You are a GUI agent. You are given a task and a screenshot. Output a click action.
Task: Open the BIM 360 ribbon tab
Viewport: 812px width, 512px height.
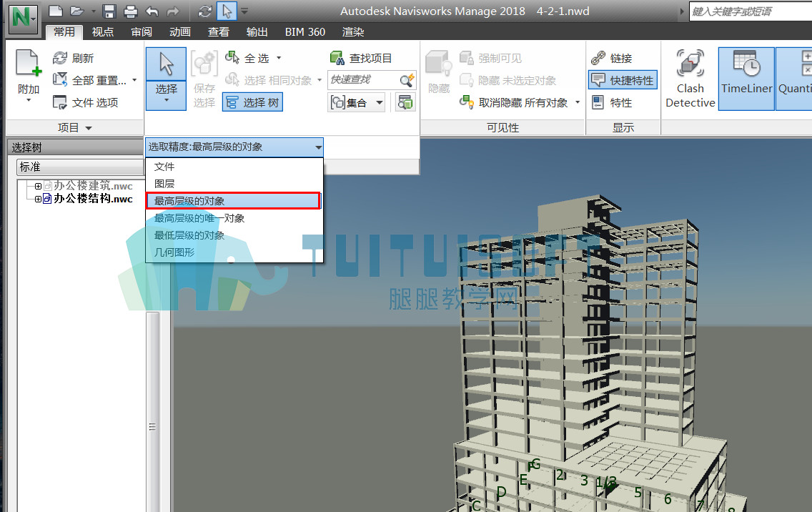click(305, 32)
